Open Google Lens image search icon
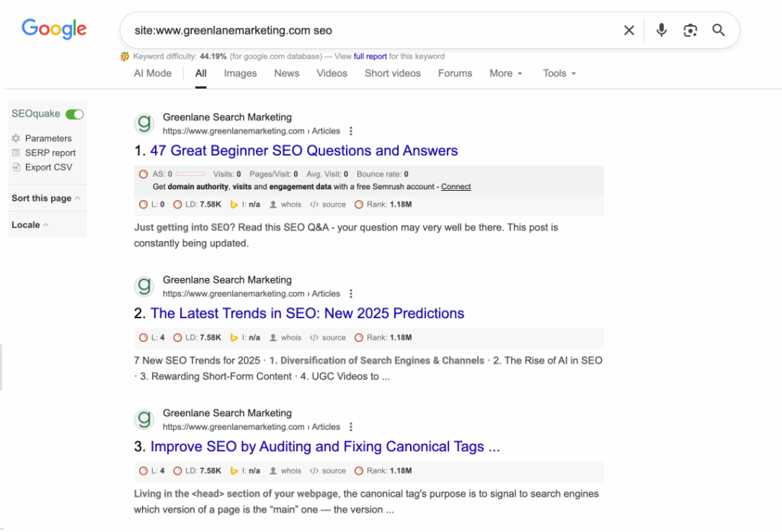The height and width of the screenshot is (532, 782). (x=690, y=31)
